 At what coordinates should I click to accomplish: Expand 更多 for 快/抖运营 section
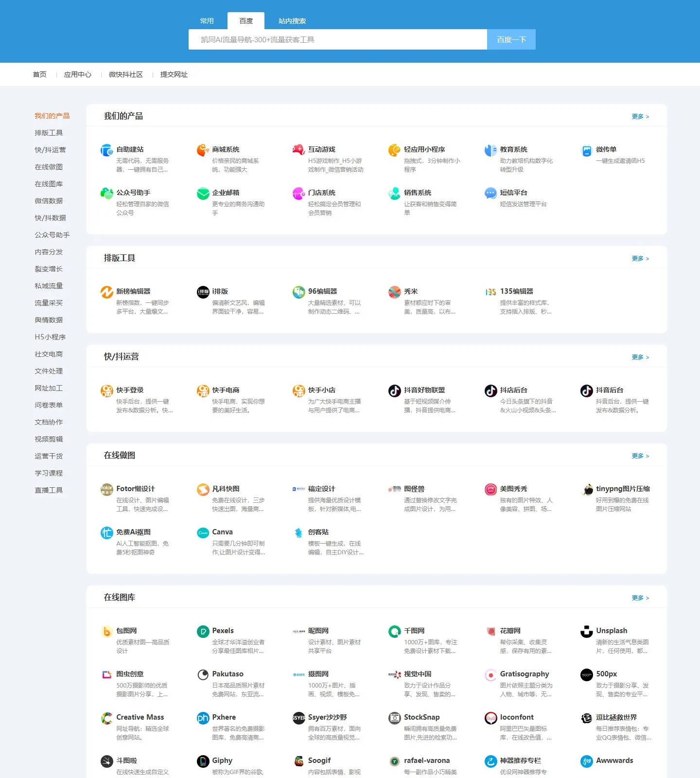pos(640,357)
